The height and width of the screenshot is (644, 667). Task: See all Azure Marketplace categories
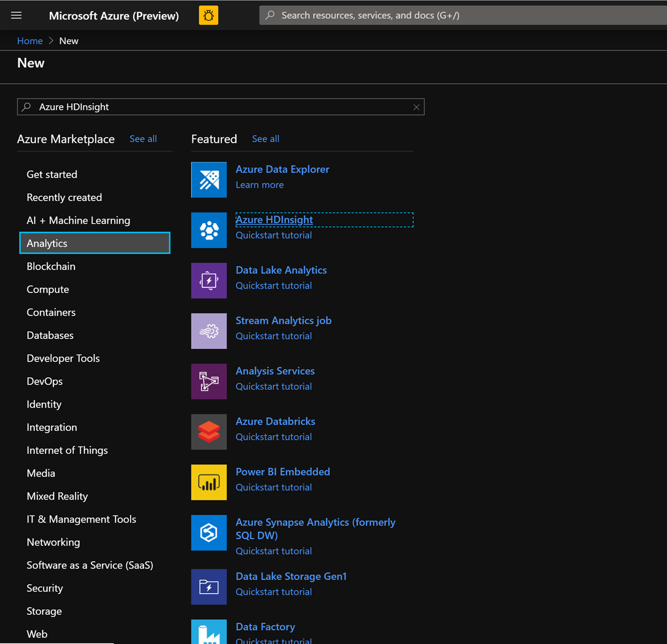[143, 139]
